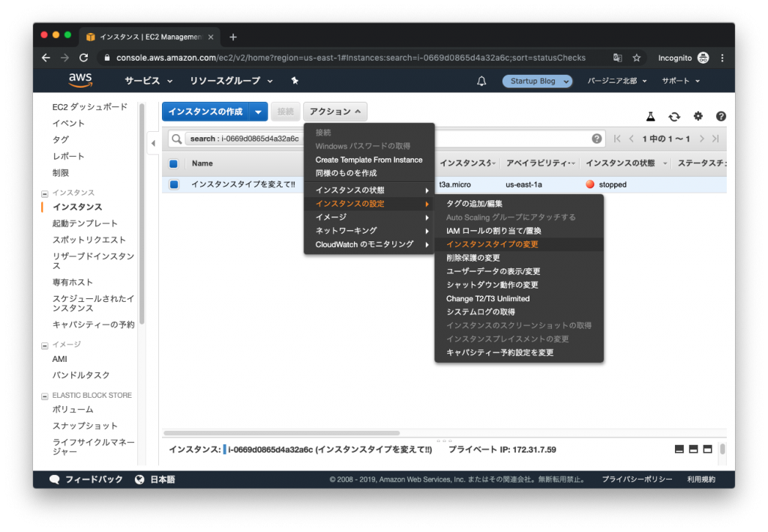Open a new browser tab

pyautogui.click(x=233, y=37)
